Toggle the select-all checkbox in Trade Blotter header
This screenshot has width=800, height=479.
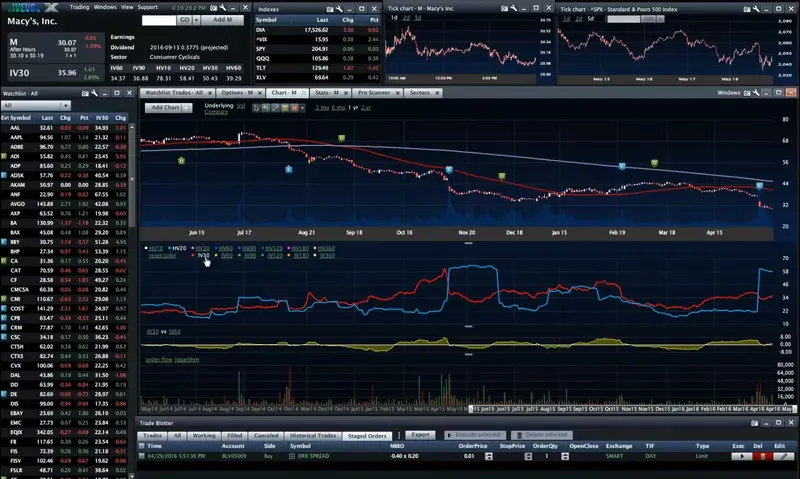142,446
